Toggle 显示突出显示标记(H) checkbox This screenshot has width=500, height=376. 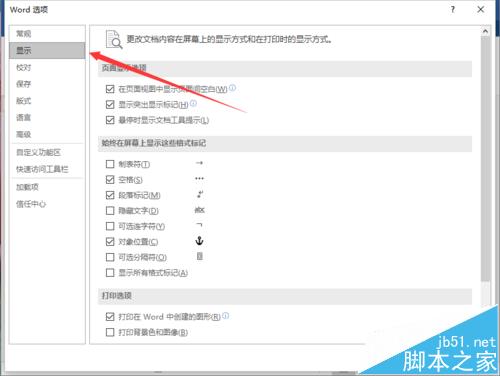[110, 105]
